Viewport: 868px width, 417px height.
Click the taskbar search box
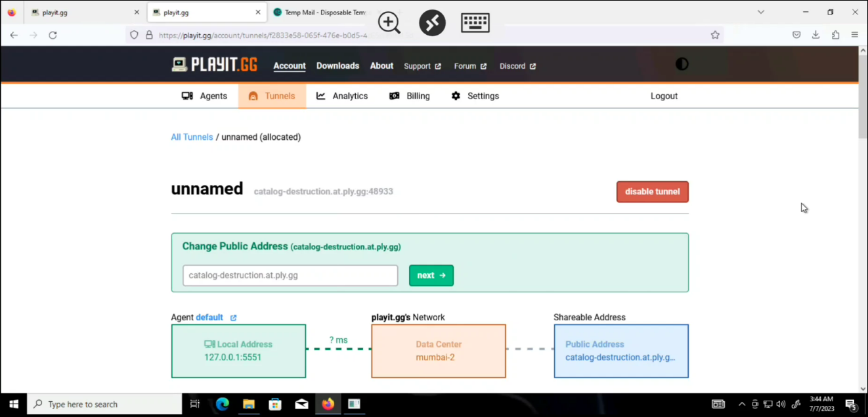pos(104,404)
